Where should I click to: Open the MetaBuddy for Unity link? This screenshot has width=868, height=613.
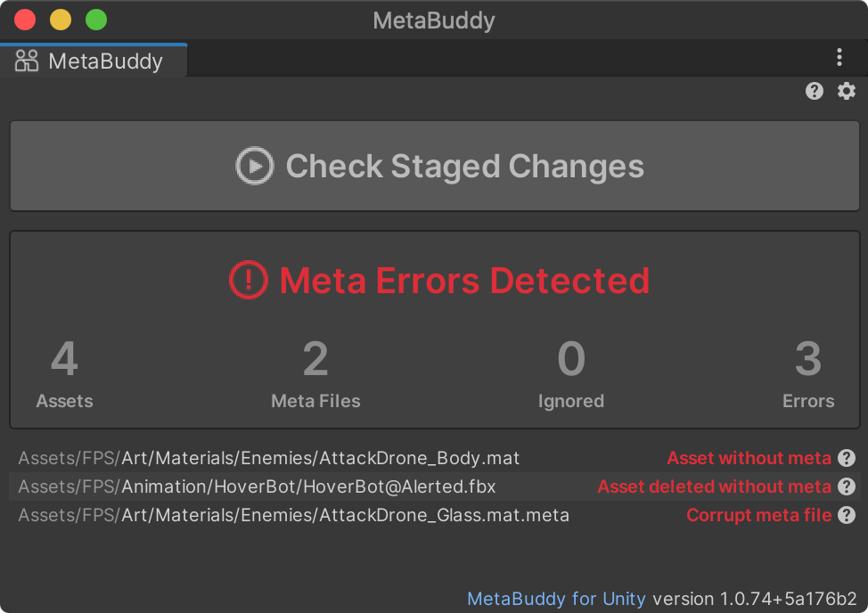[x=556, y=599]
